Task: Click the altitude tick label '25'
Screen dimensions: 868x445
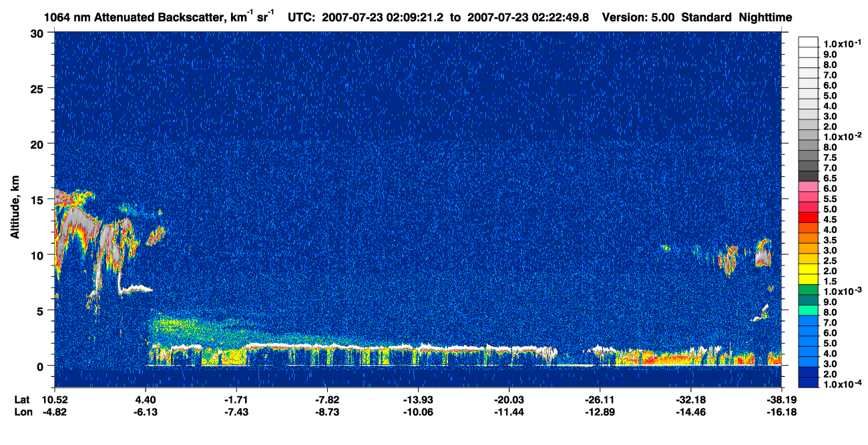Action: (39, 88)
